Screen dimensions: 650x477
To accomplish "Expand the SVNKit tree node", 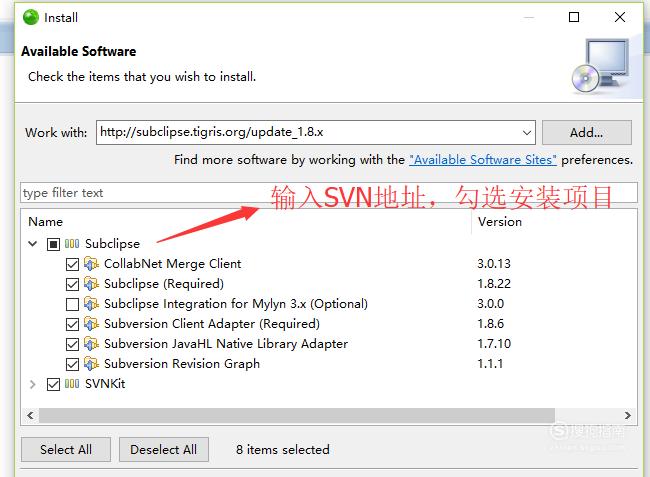I will point(33,384).
